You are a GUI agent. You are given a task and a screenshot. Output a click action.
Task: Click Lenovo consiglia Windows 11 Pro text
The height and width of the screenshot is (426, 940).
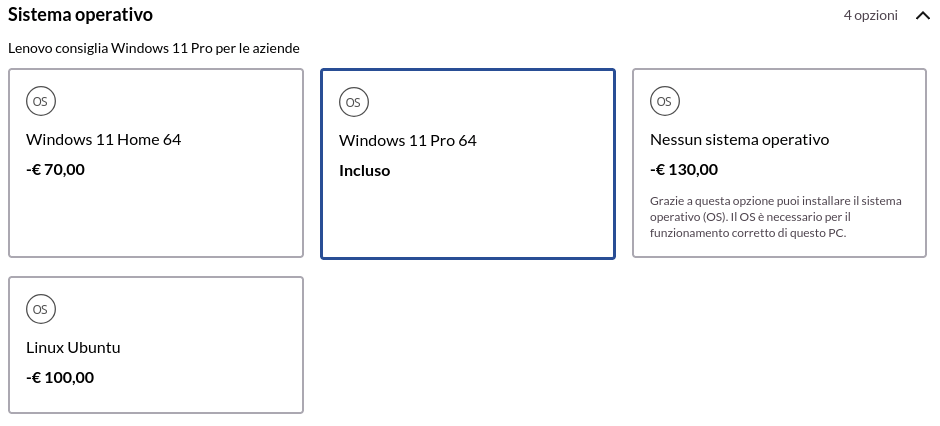tap(153, 49)
